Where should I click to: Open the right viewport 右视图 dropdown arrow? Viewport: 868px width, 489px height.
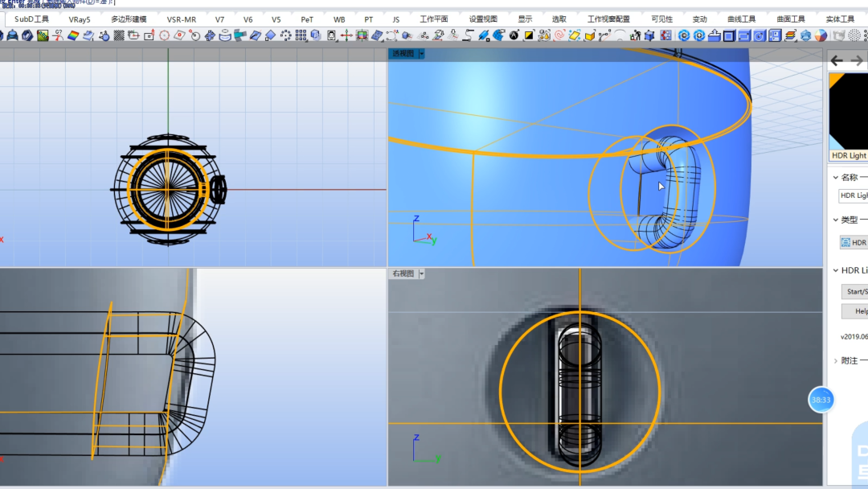click(x=422, y=273)
